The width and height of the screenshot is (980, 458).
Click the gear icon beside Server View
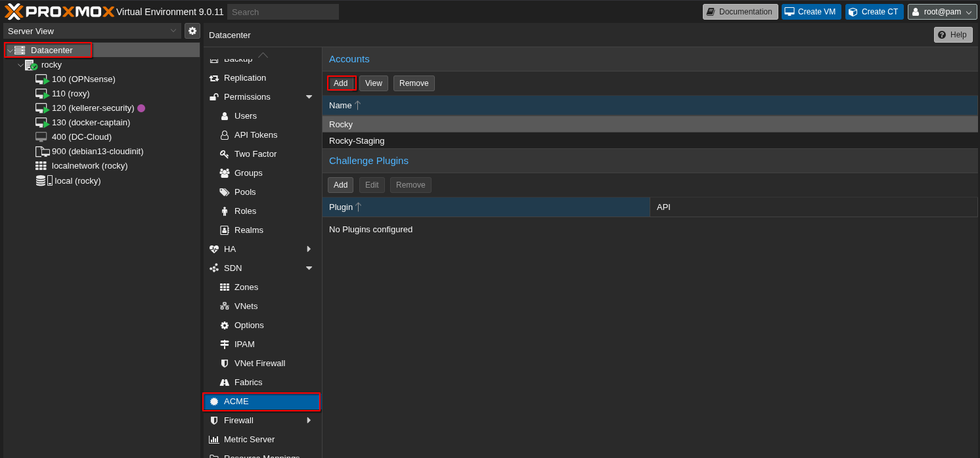tap(192, 31)
